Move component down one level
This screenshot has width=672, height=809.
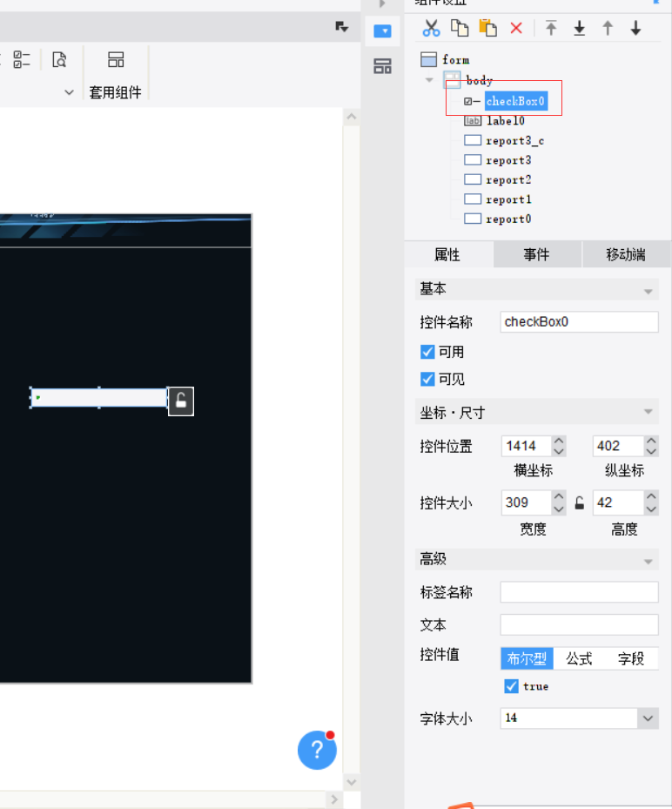[636, 28]
